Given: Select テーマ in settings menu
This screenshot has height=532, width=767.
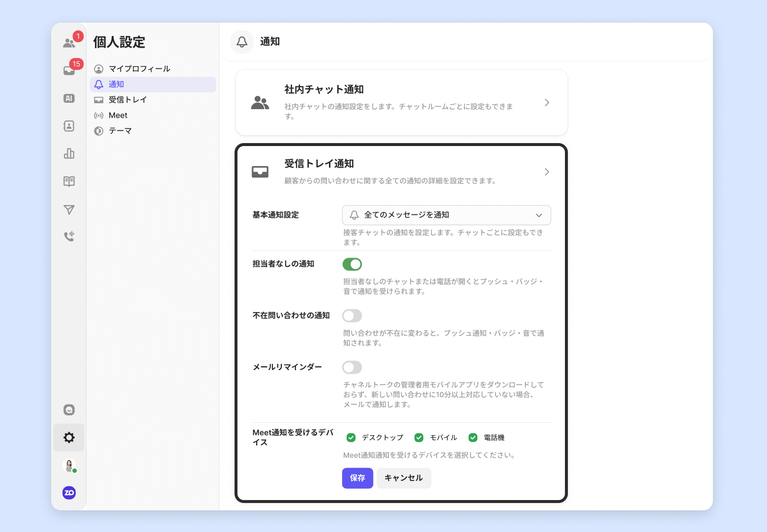Looking at the screenshot, I should (153, 131).
